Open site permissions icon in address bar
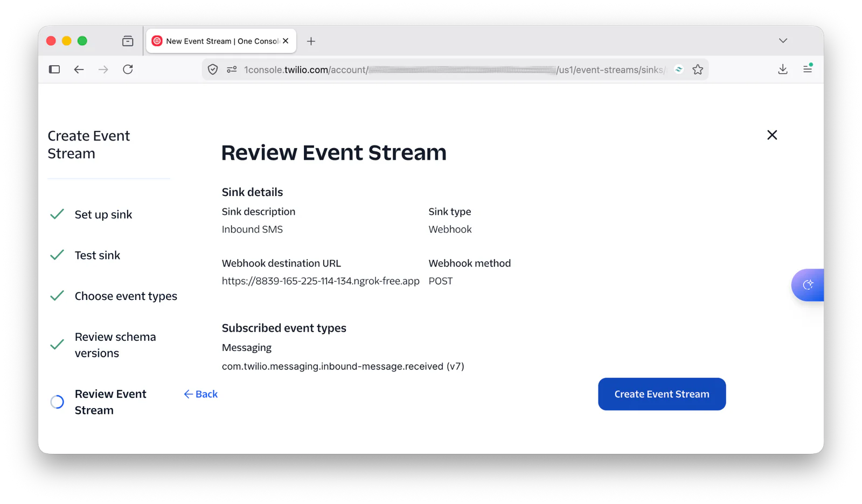The width and height of the screenshot is (862, 504). click(x=232, y=69)
